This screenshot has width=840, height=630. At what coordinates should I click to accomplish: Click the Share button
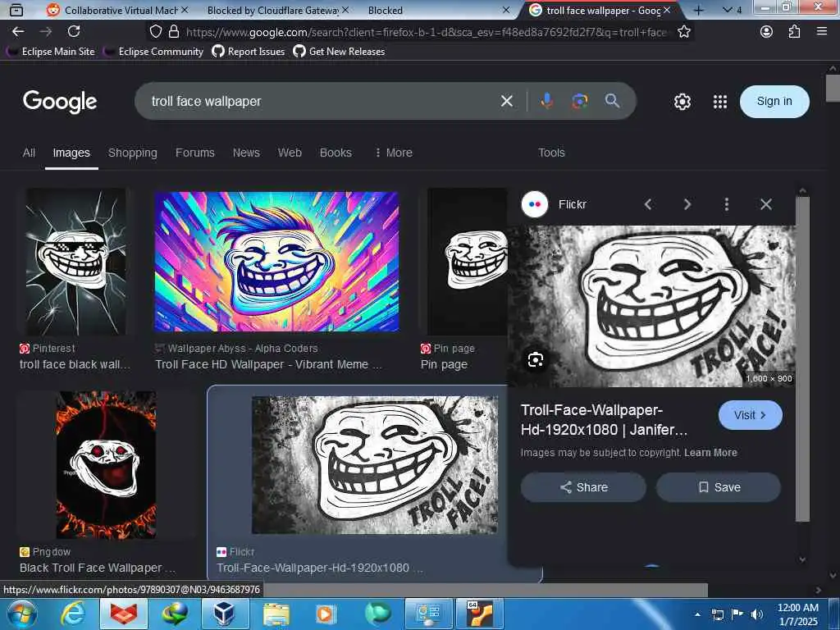pyautogui.click(x=583, y=487)
